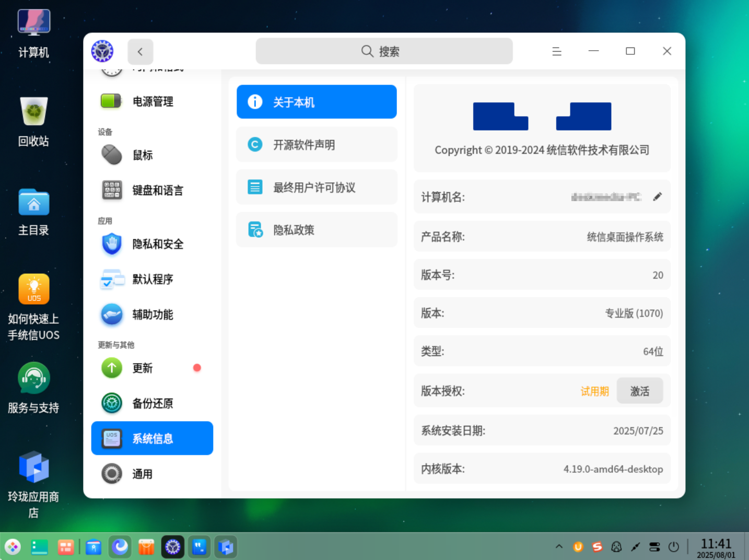Click the Sogou input method tray icon
Image resolution: width=749 pixels, height=560 pixels.
597,547
